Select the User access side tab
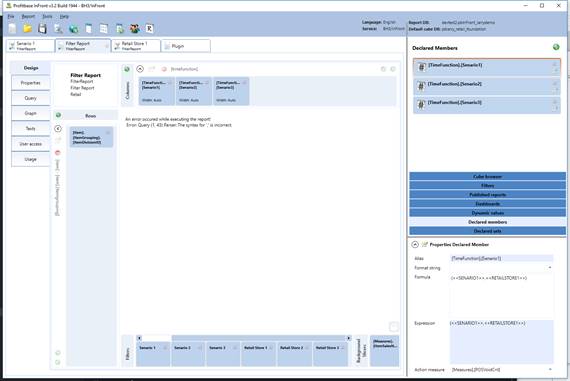 [31, 144]
